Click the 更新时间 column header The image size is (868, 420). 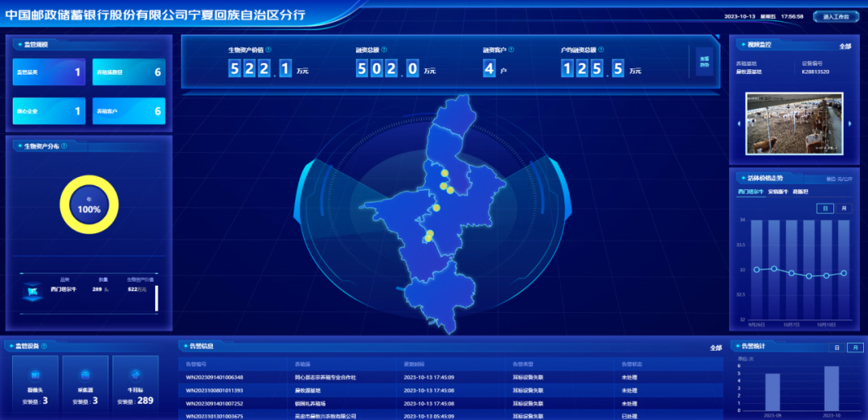414,364
